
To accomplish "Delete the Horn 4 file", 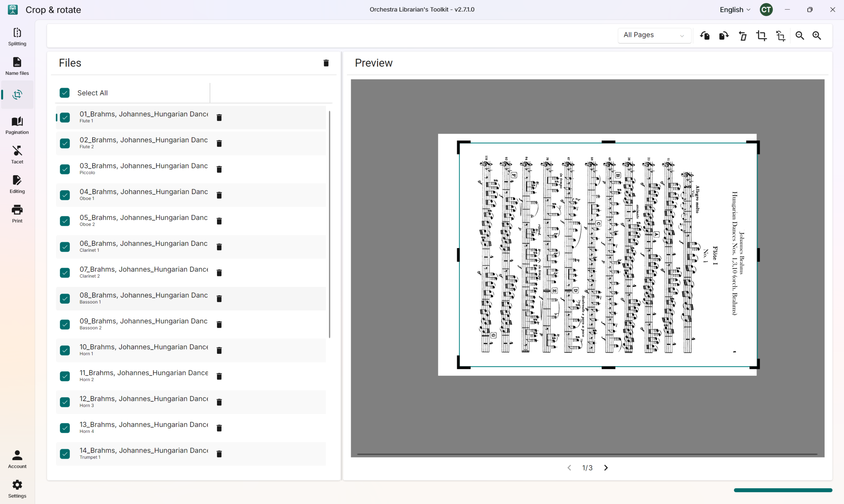I will (x=219, y=428).
